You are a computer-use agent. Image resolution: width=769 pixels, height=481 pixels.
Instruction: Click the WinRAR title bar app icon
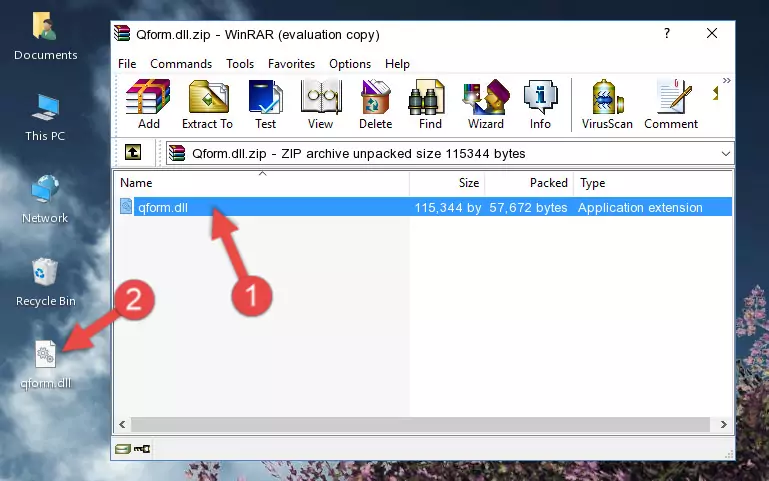[122, 33]
